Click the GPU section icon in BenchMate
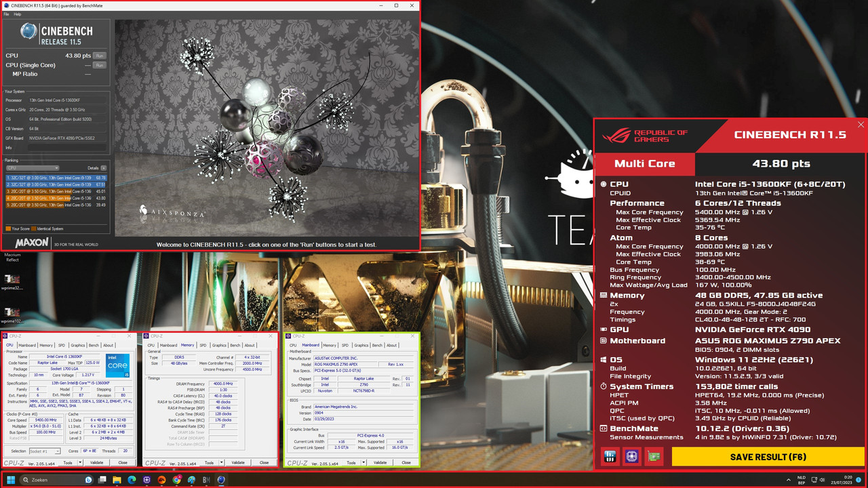868x488 pixels. point(604,329)
